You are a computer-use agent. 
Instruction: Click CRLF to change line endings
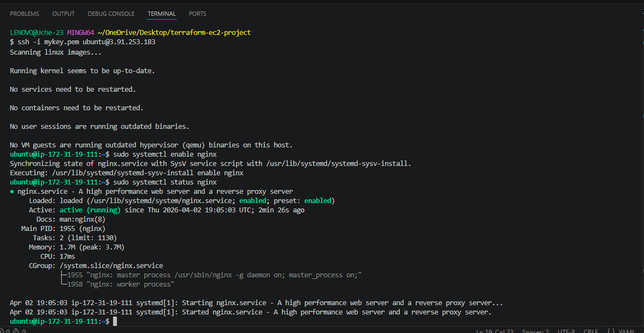point(590,331)
